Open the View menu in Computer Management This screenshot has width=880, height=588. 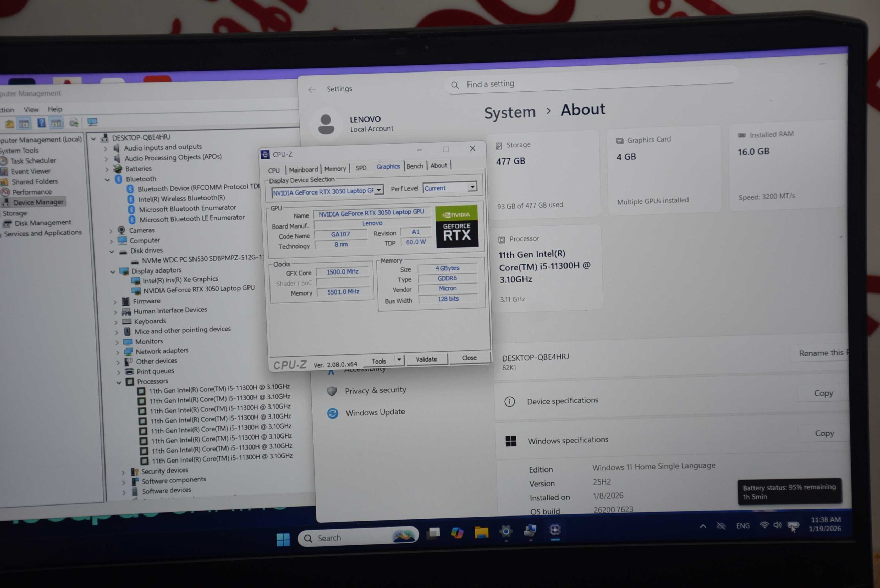(31, 110)
